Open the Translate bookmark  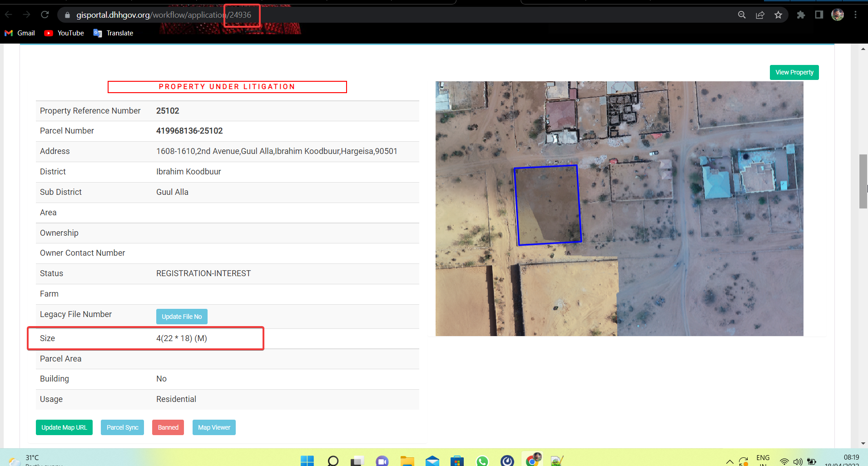click(x=113, y=33)
